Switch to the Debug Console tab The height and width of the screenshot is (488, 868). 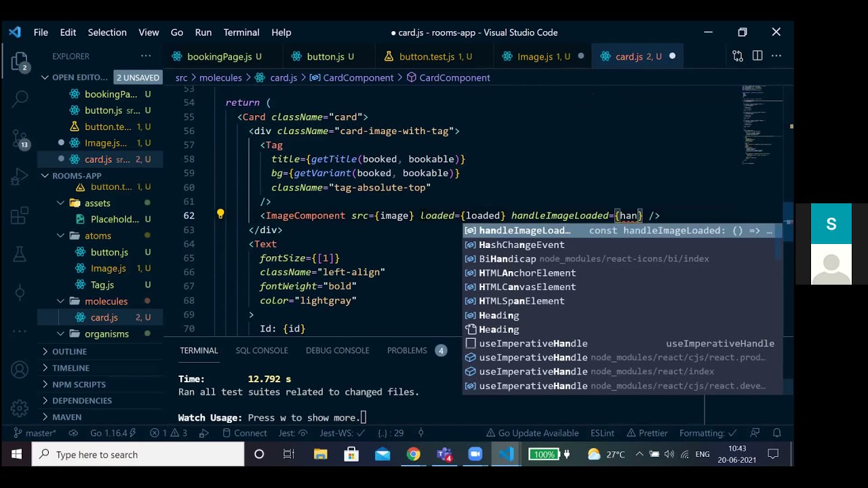point(337,350)
